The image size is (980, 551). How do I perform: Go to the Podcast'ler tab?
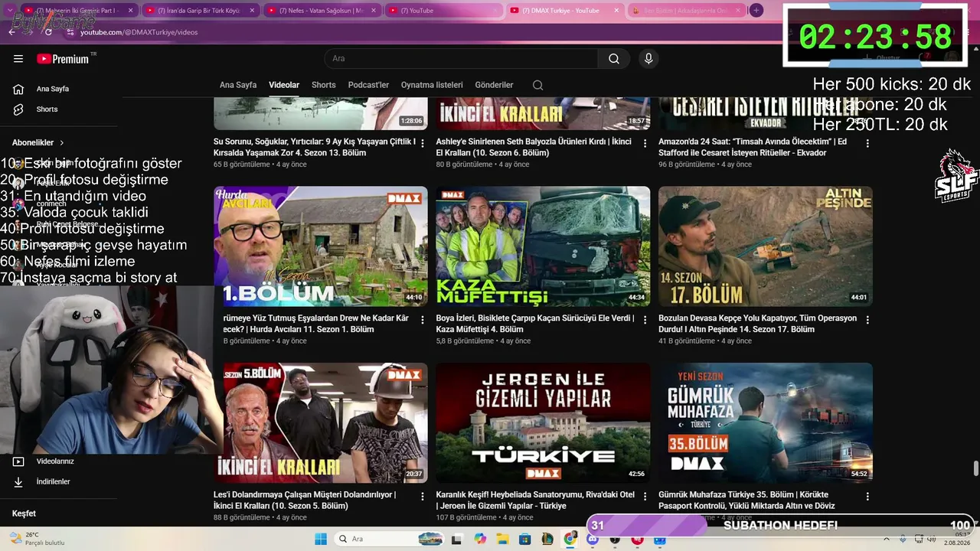(x=368, y=85)
